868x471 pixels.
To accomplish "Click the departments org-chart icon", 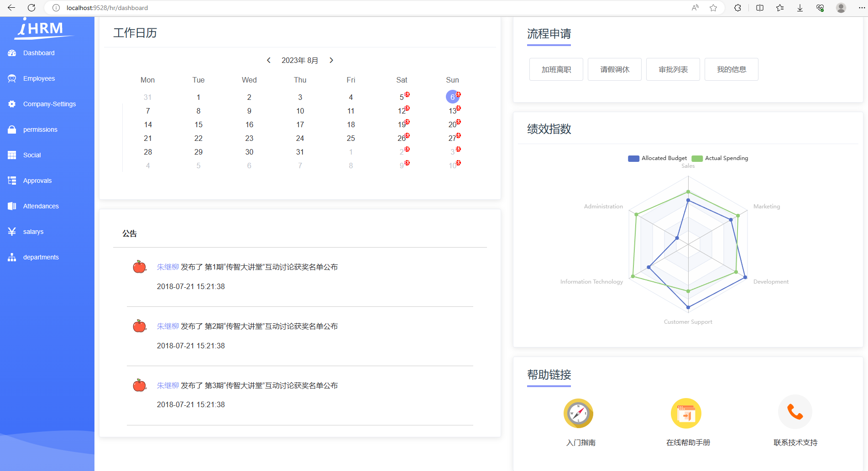I will click(12, 257).
